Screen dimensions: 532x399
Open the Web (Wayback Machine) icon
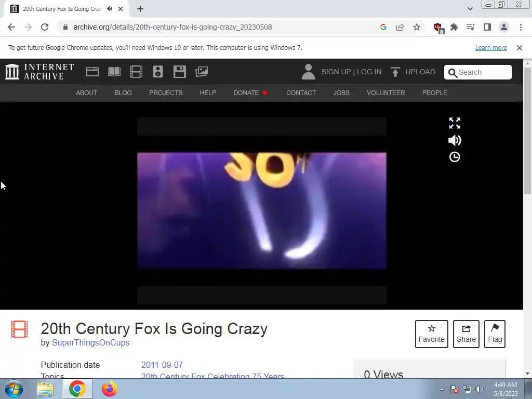(x=92, y=72)
